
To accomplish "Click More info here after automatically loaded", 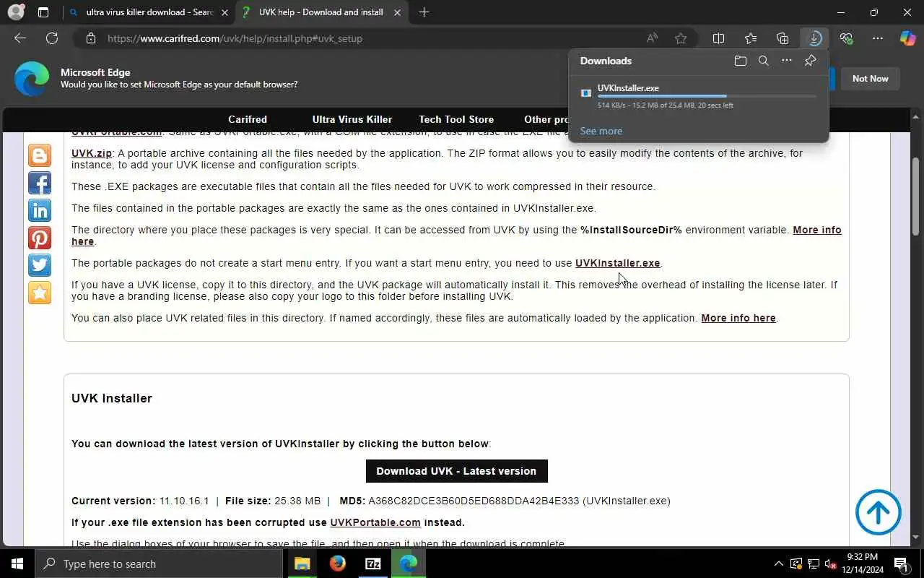I will 738,318.
